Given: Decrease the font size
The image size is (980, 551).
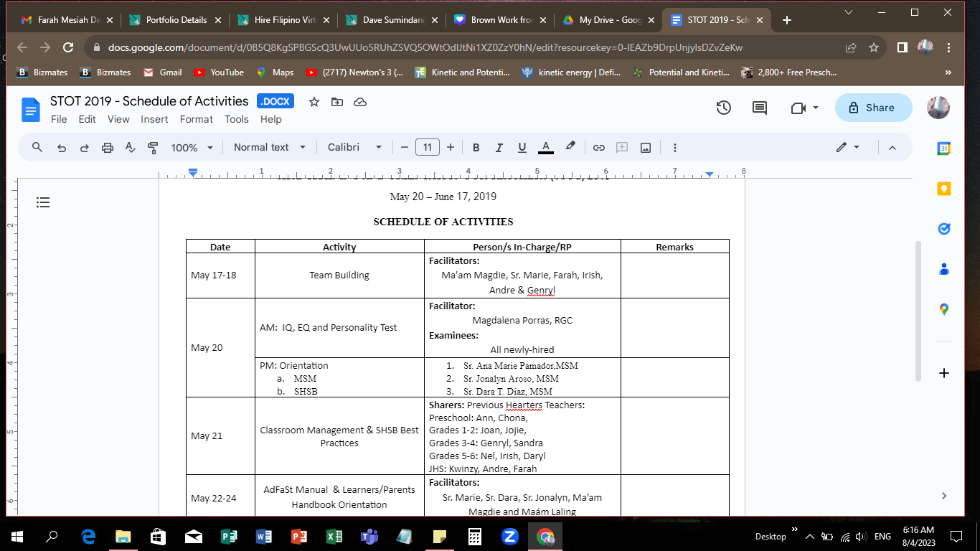Looking at the screenshot, I should pyautogui.click(x=405, y=147).
